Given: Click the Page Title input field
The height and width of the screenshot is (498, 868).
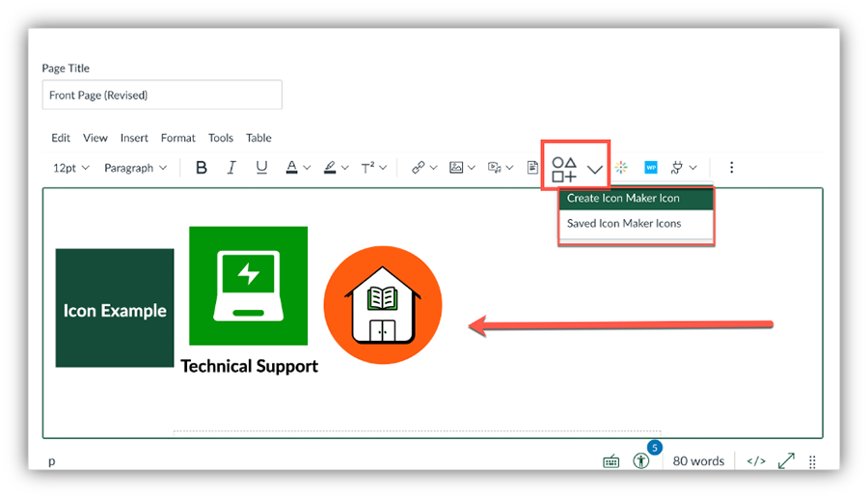Looking at the screenshot, I should (162, 96).
